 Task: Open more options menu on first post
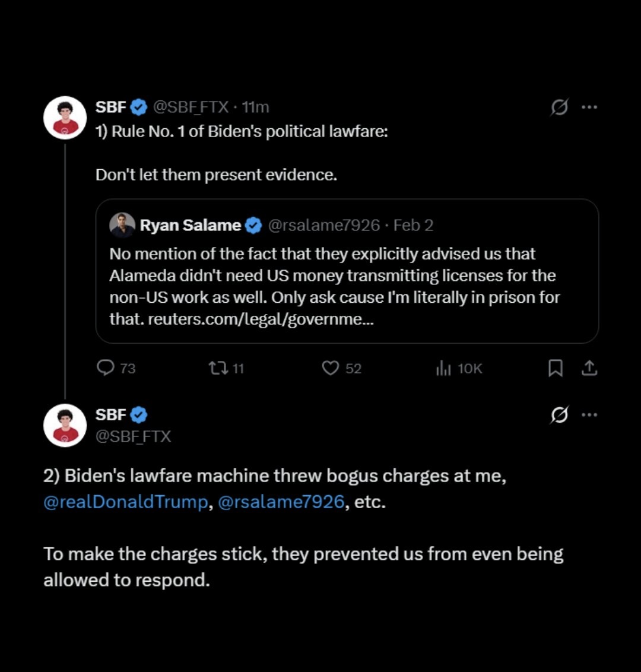[x=589, y=107]
